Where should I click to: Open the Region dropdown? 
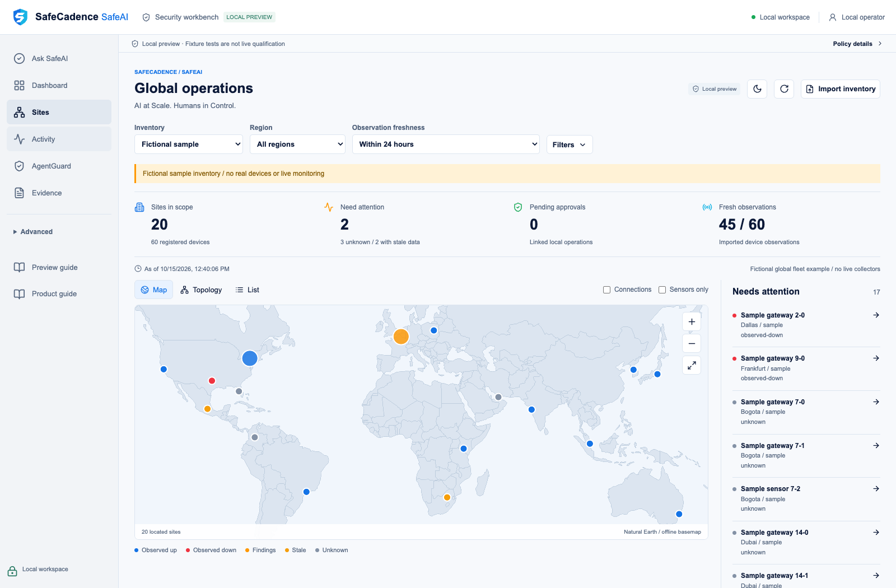coord(297,144)
